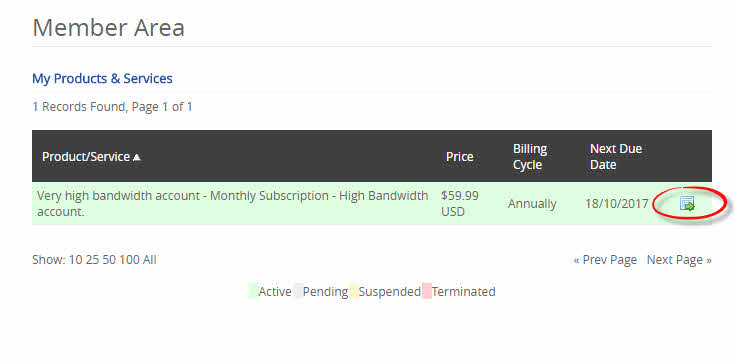The height and width of the screenshot is (361, 734).
Task: Click the Next Due Date column header
Action: pyautogui.click(x=616, y=156)
